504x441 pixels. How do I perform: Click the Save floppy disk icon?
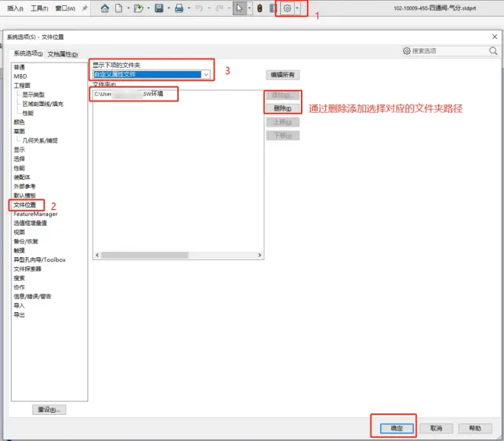158,8
